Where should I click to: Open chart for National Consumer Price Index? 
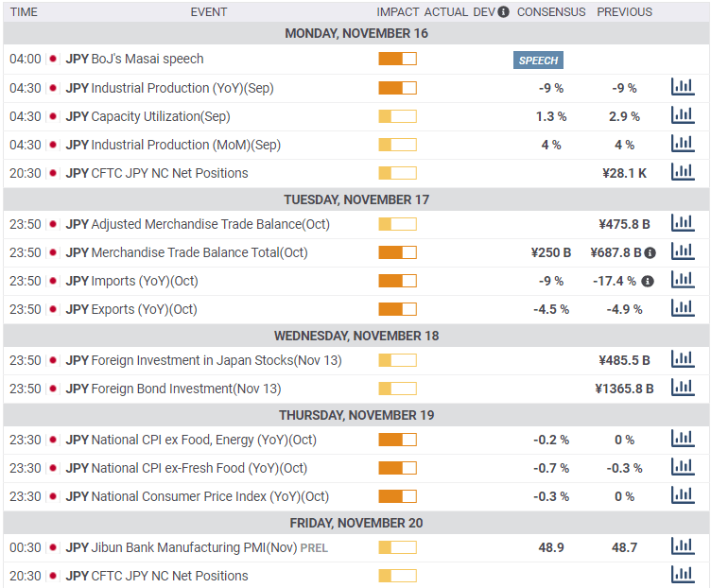click(682, 495)
